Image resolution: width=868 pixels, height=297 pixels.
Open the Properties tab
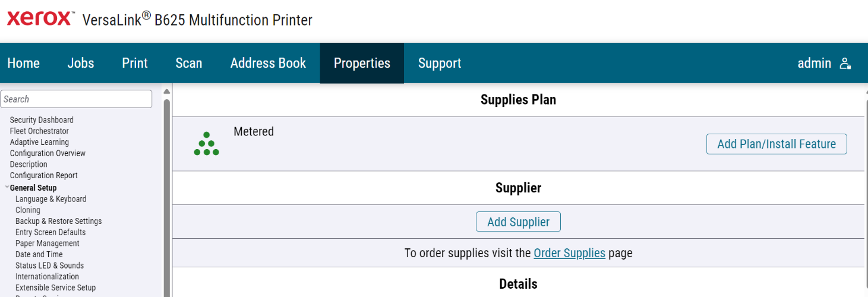[362, 63]
